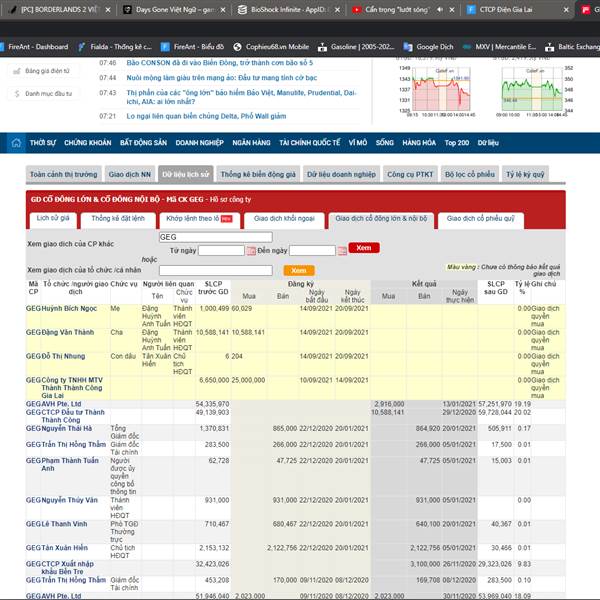The height and width of the screenshot is (600, 600).
Task: Open Danh mục đầu tư sidebar item
Action: [43, 93]
